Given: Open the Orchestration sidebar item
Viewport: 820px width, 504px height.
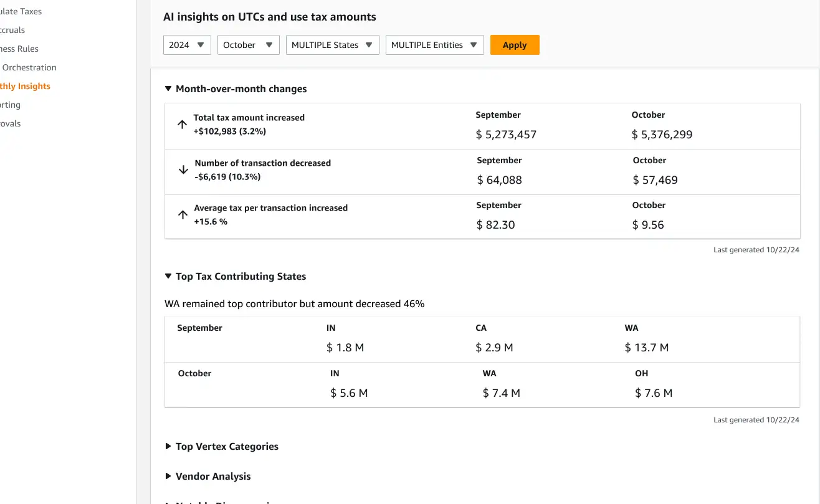Looking at the screenshot, I should [x=29, y=67].
